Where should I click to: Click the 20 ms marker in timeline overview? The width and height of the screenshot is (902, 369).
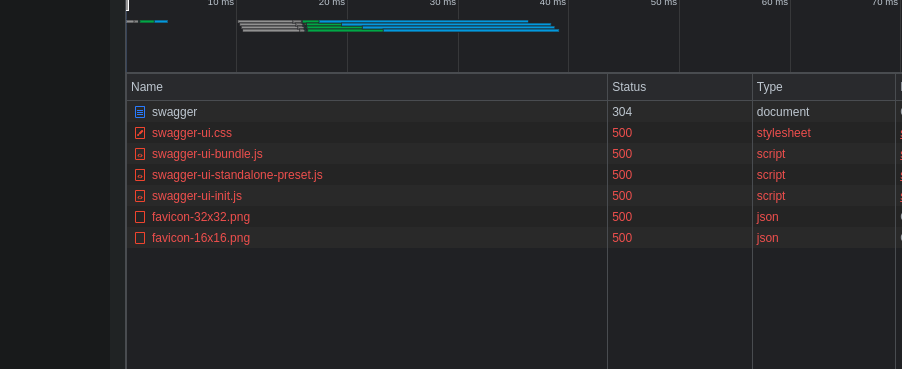click(332, 3)
